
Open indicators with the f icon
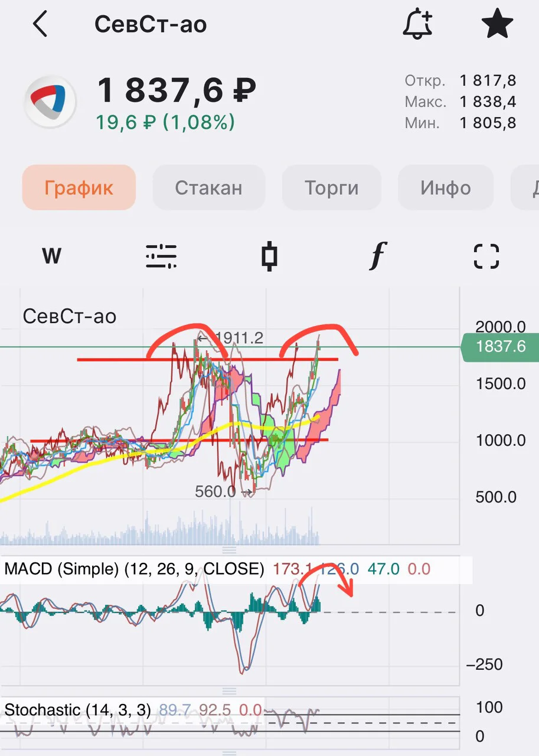pos(377,256)
